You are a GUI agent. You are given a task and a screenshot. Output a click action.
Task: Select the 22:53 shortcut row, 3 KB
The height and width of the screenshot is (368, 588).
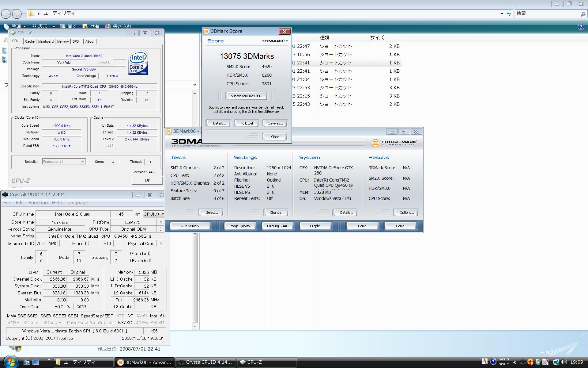pyautogui.click(x=347, y=88)
